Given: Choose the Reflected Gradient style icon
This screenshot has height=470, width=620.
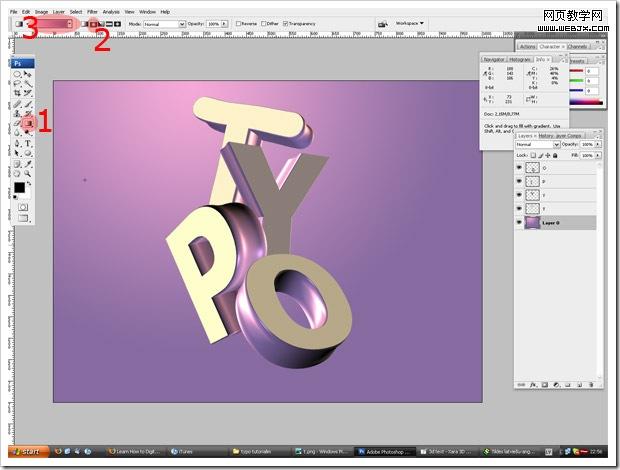Looking at the screenshot, I should click(110, 24).
